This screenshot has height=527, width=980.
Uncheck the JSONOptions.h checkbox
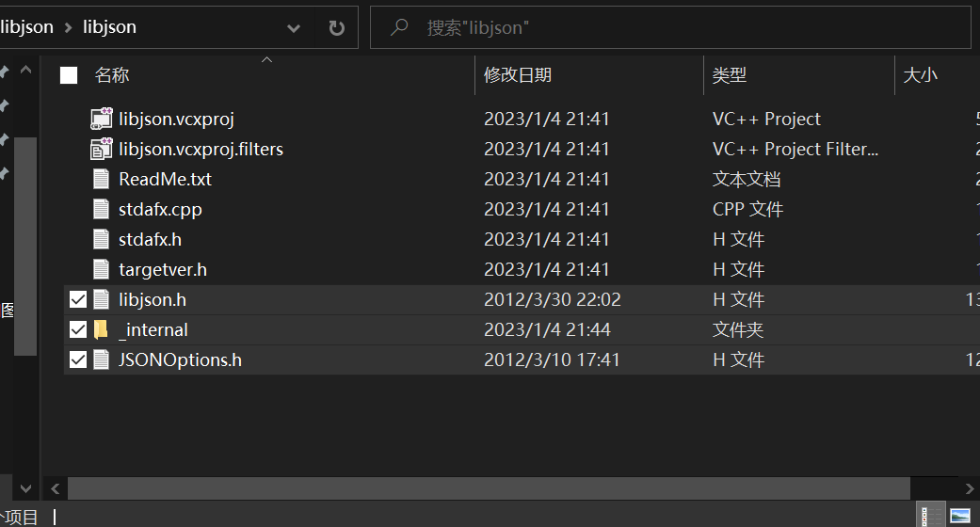[78, 360]
